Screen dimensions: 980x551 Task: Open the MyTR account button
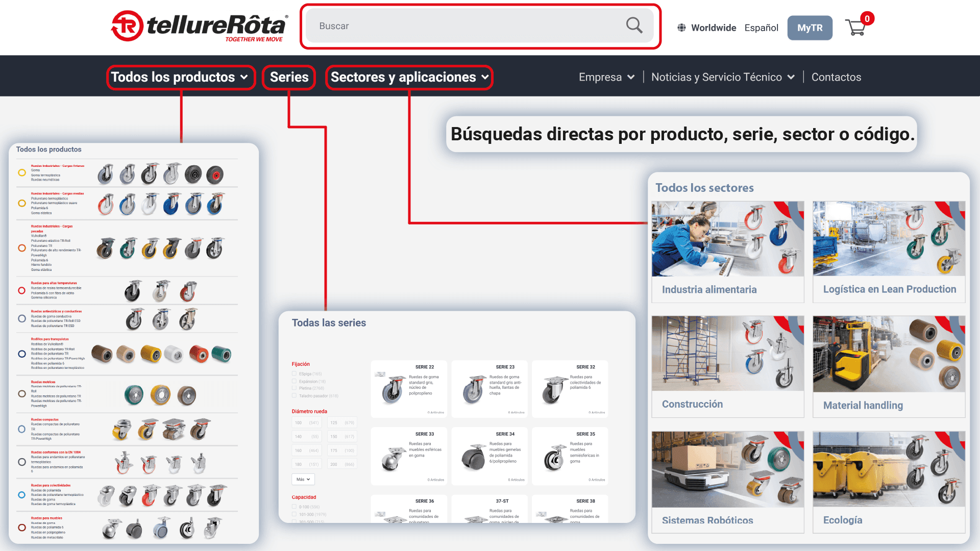click(x=810, y=28)
